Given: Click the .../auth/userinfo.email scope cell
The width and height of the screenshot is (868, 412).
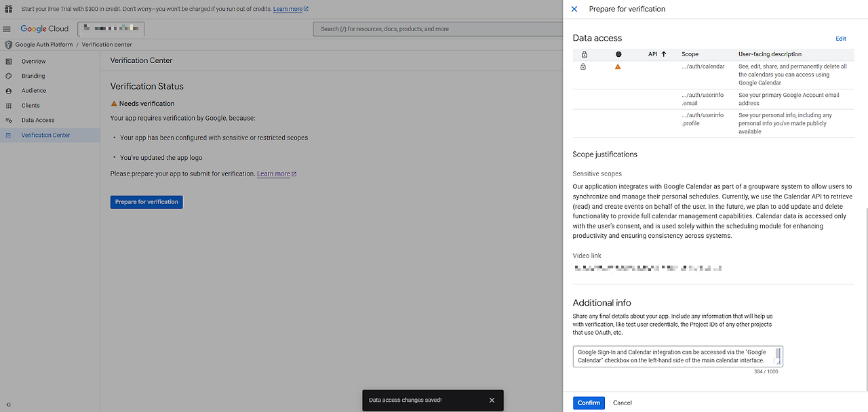Looking at the screenshot, I should [703, 99].
